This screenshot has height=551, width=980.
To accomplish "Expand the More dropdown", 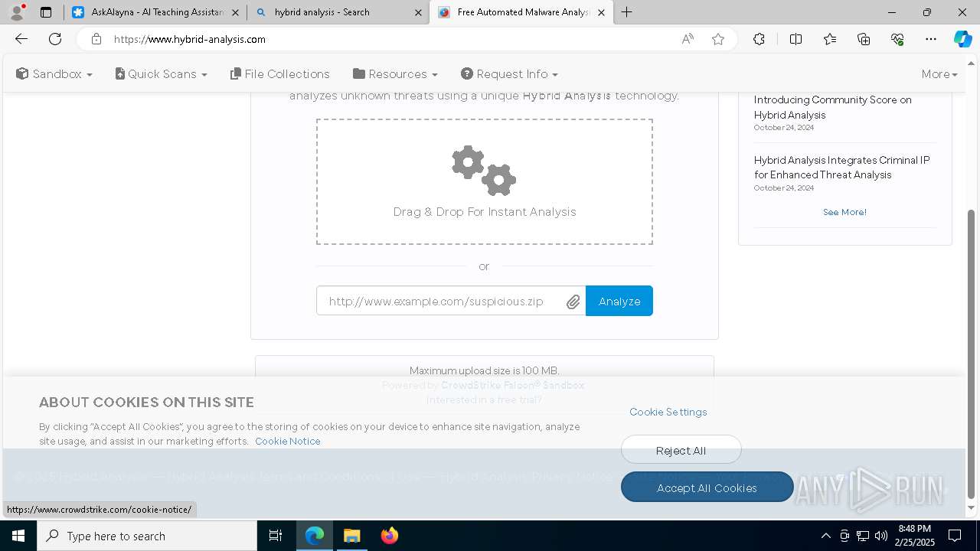I will (939, 74).
